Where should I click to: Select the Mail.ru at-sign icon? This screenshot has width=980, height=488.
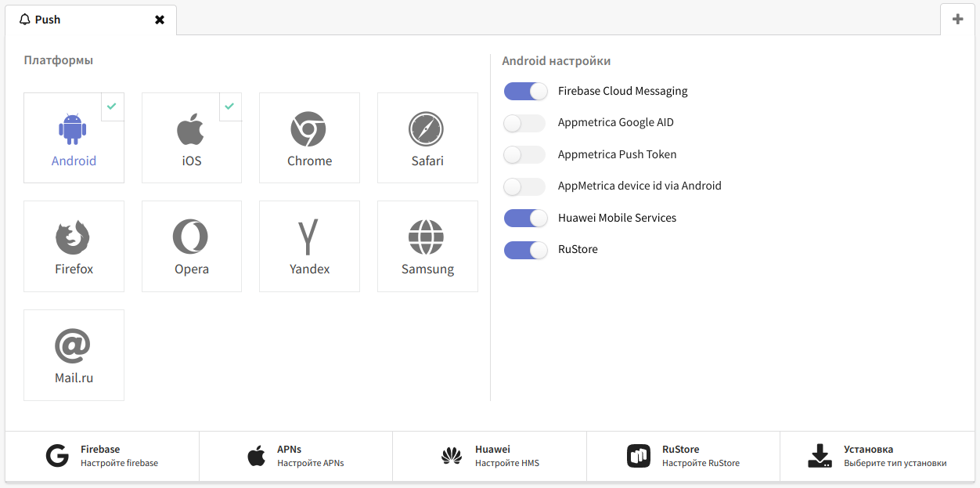74,346
